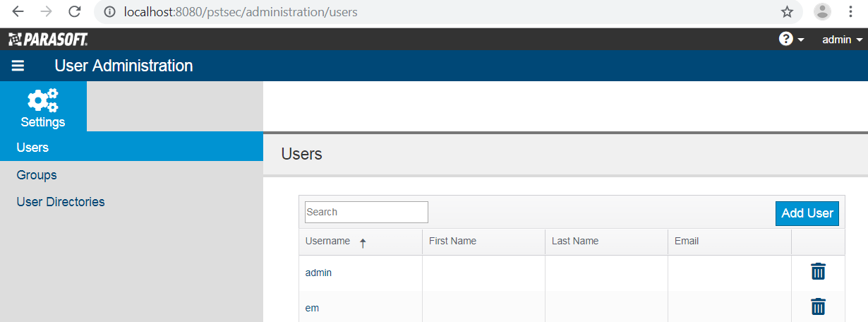Open the admin username link
Viewport: 868px width, 322px height.
[x=318, y=273]
